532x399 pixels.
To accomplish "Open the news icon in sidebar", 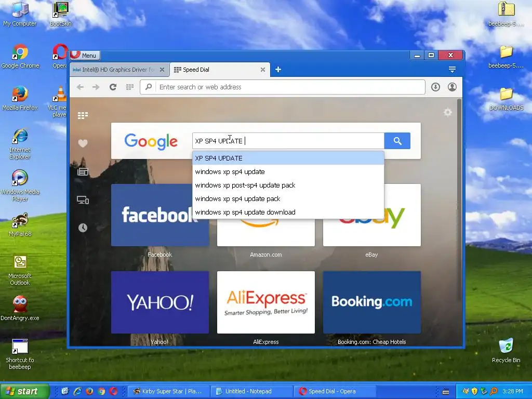I will click(x=83, y=171).
